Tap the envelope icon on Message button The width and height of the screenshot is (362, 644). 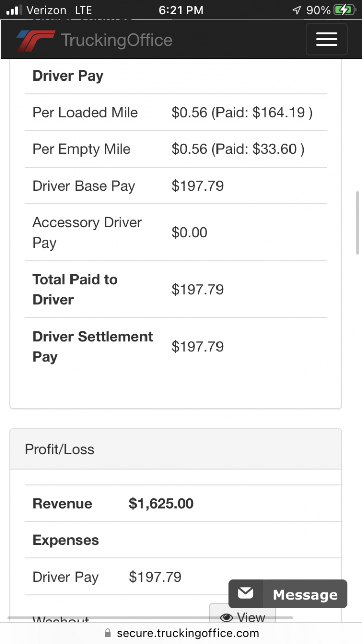246,594
